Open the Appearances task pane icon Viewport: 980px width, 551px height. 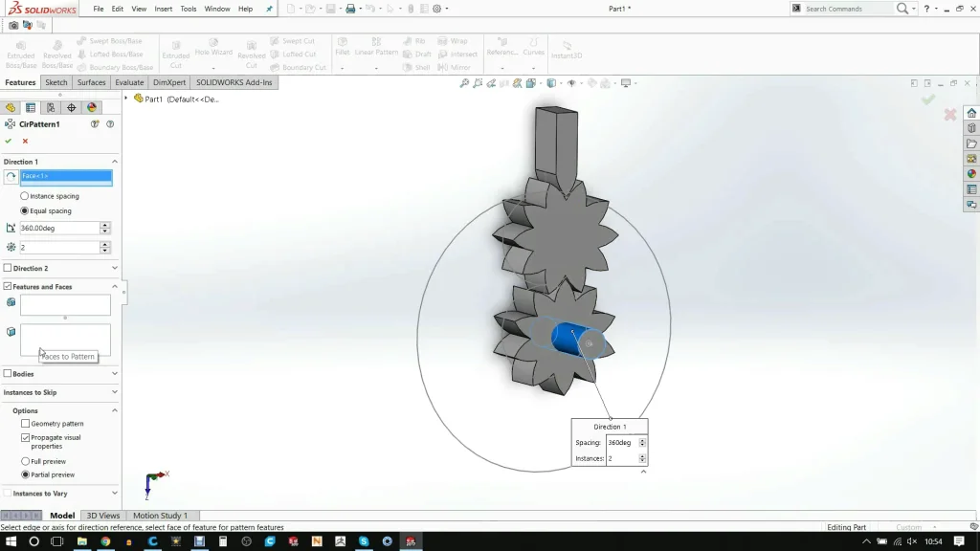pos(971,174)
